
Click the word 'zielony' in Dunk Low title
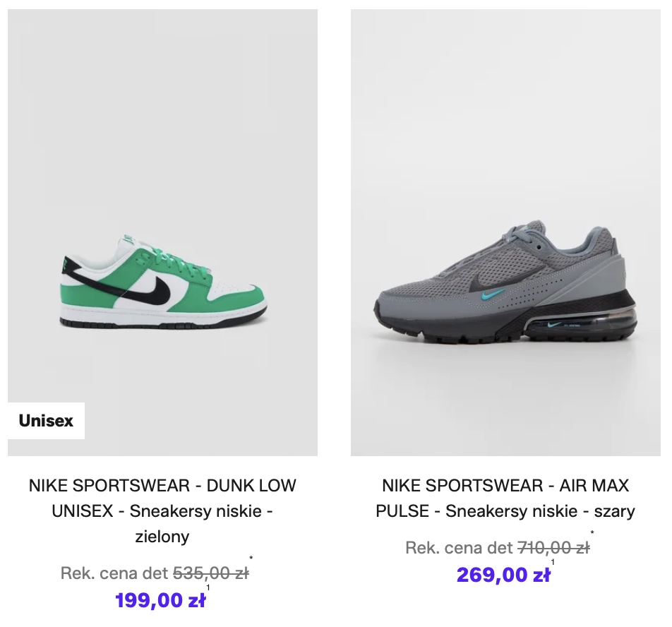pos(162,536)
